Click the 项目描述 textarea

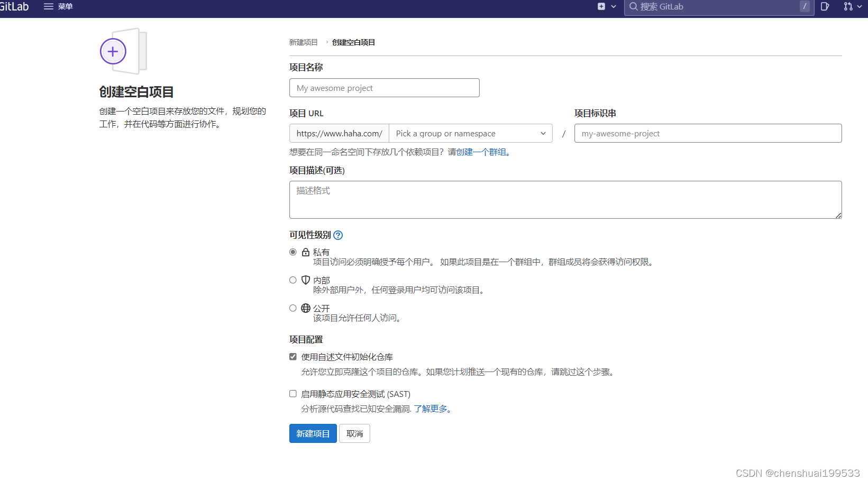[565, 200]
